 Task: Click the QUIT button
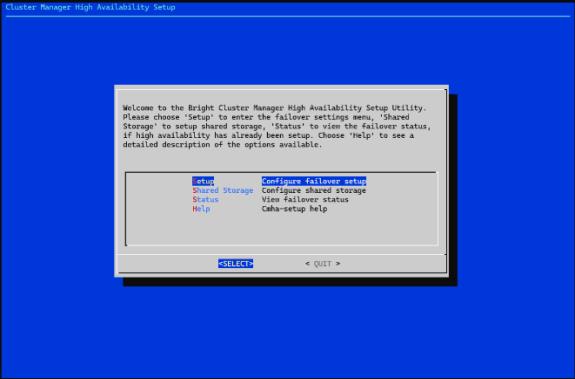pyautogui.click(x=323, y=264)
